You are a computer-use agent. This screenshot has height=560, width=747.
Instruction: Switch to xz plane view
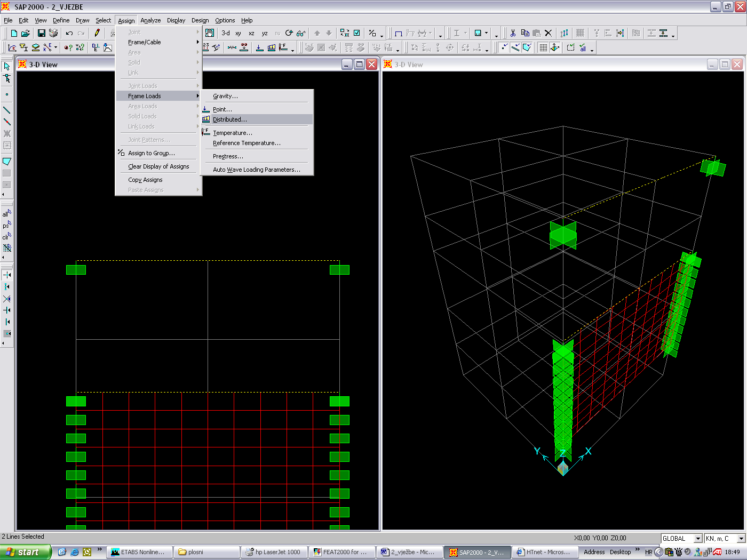(251, 33)
